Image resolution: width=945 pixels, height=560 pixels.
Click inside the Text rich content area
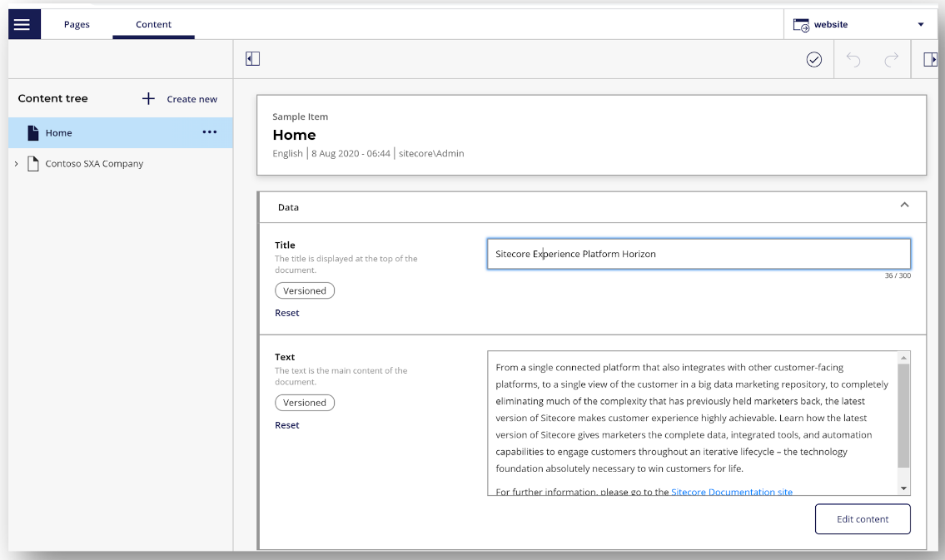(692, 423)
